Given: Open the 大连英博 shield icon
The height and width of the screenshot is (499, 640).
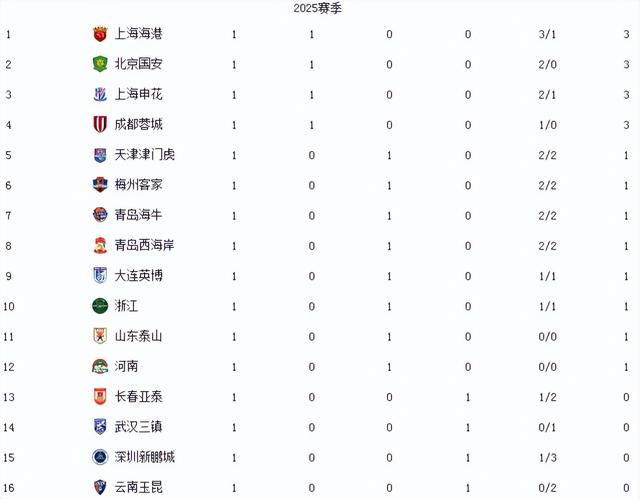Looking at the screenshot, I should 100,275.
